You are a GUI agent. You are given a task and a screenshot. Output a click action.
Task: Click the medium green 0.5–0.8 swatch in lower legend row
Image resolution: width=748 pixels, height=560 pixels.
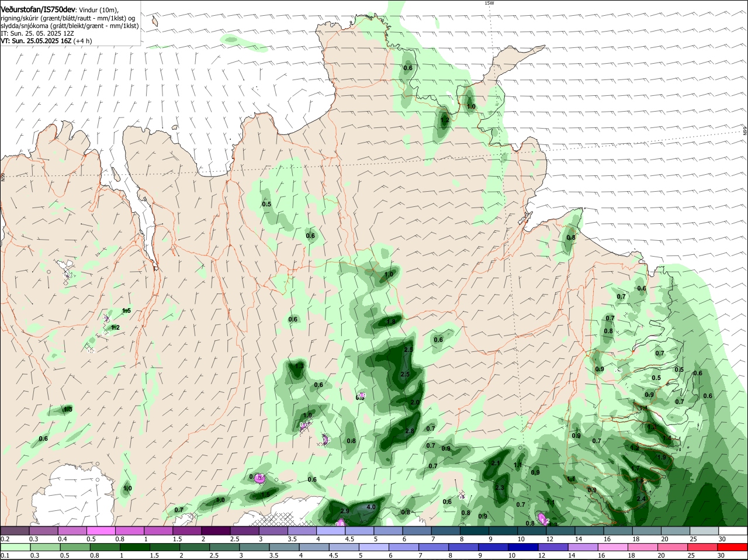(76, 547)
